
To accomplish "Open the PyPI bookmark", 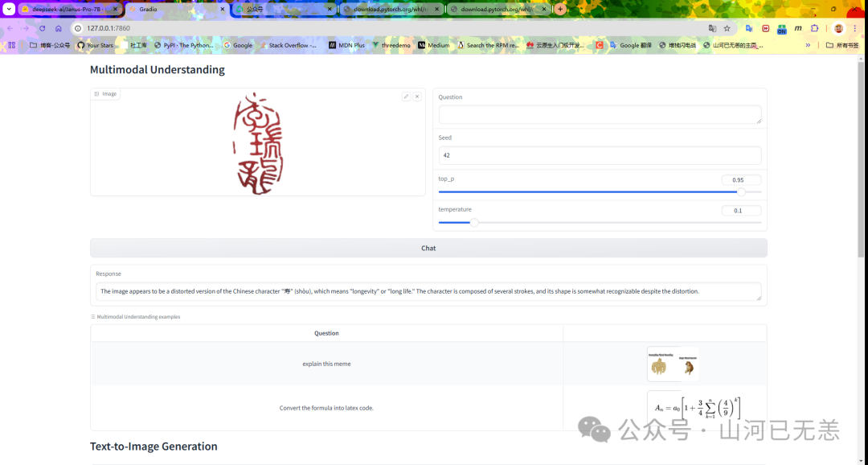I will click(184, 45).
